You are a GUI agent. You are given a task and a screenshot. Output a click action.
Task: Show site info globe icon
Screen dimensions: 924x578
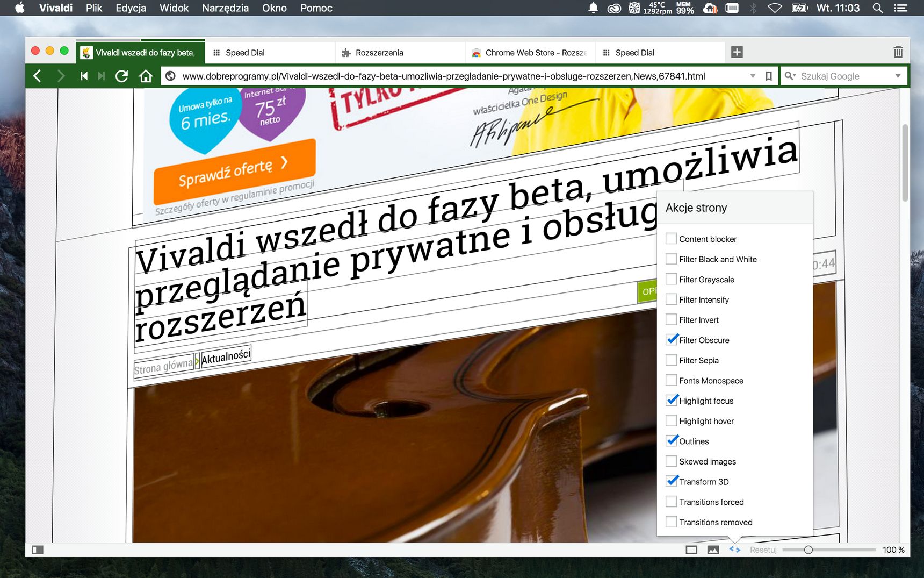click(x=170, y=76)
